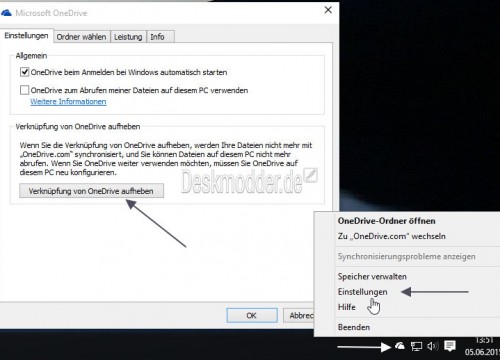This screenshot has height=360, width=500.
Task: Go to the Info tab
Action: (x=160, y=37)
